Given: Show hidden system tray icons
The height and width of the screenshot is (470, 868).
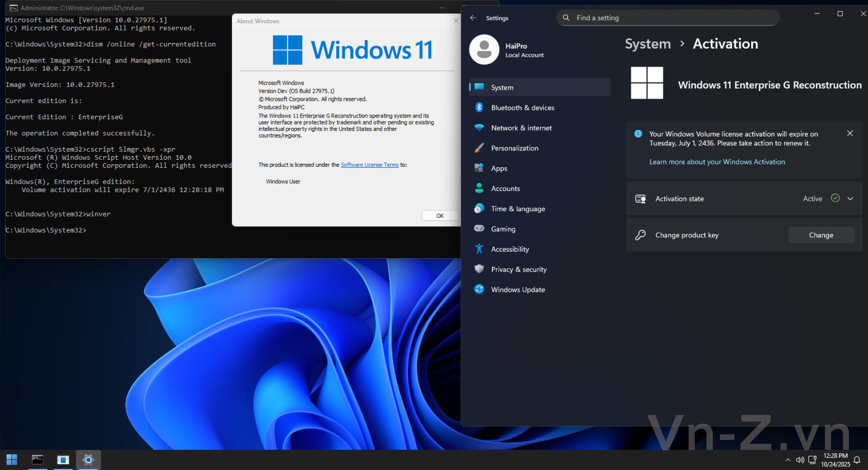Looking at the screenshot, I should coord(788,460).
